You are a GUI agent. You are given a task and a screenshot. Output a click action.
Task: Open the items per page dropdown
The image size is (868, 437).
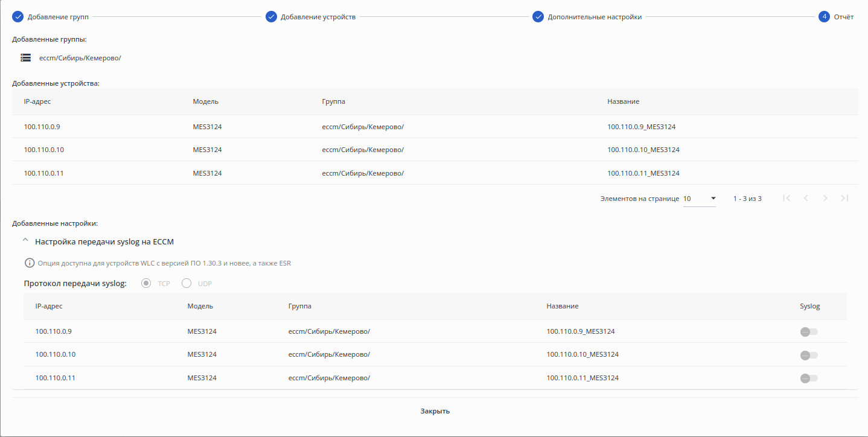coord(700,198)
